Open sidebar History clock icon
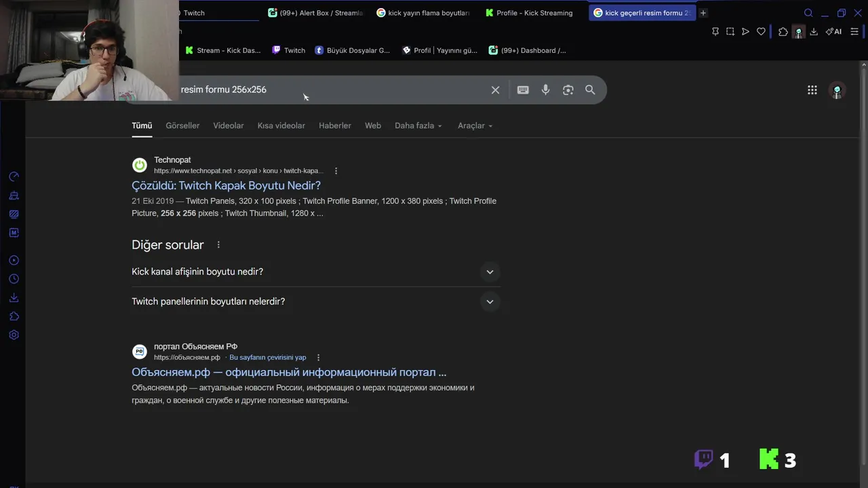This screenshot has height=488, width=868. pos(14,279)
